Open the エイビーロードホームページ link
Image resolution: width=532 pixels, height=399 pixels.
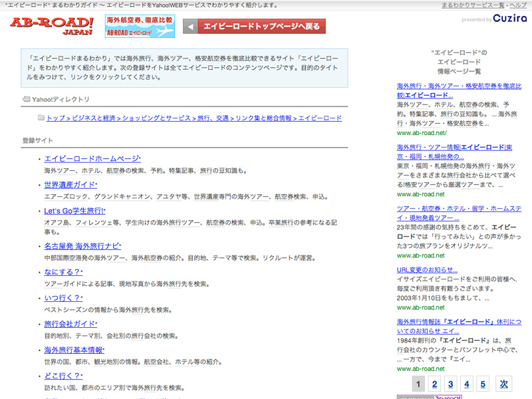point(91,158)
